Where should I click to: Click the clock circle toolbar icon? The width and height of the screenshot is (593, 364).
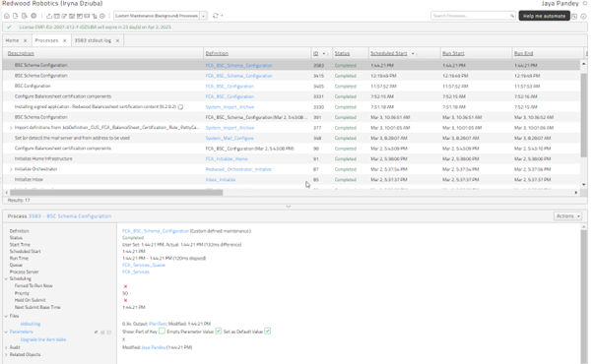pyautogui.click(x=102, y=16)
